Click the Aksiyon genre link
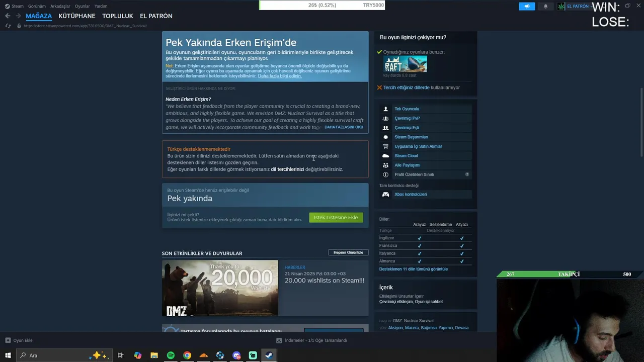Image resolution: width=644 pixels, height=362 pixels. pos(395,328)
